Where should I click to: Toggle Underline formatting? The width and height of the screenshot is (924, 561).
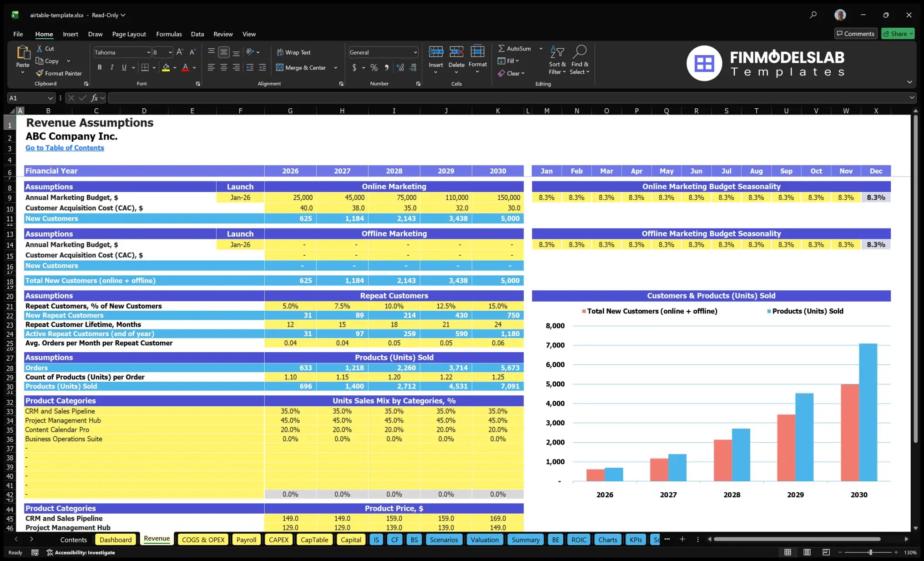pyautogui.click(x=124, y=67)
